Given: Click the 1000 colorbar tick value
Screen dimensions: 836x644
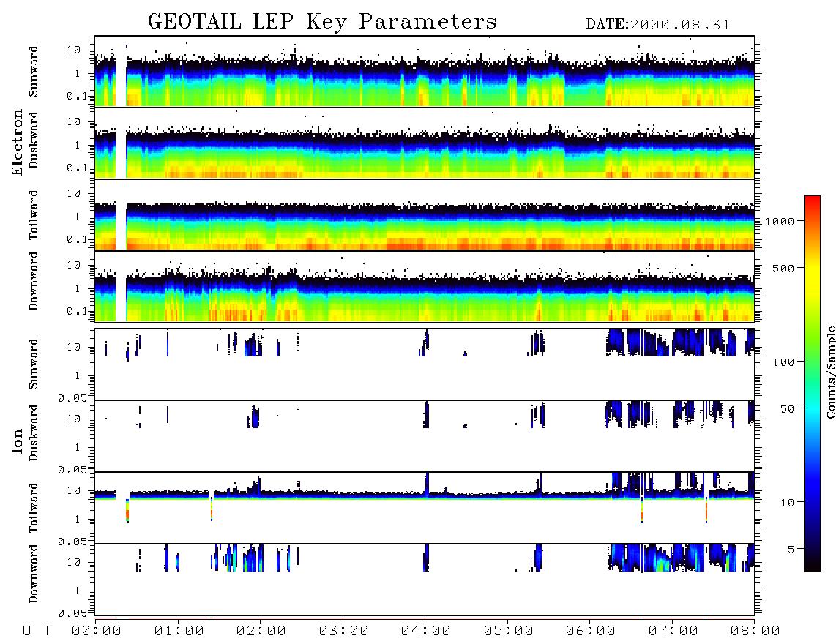Looking at the screenshot, I should click(780, 221).
